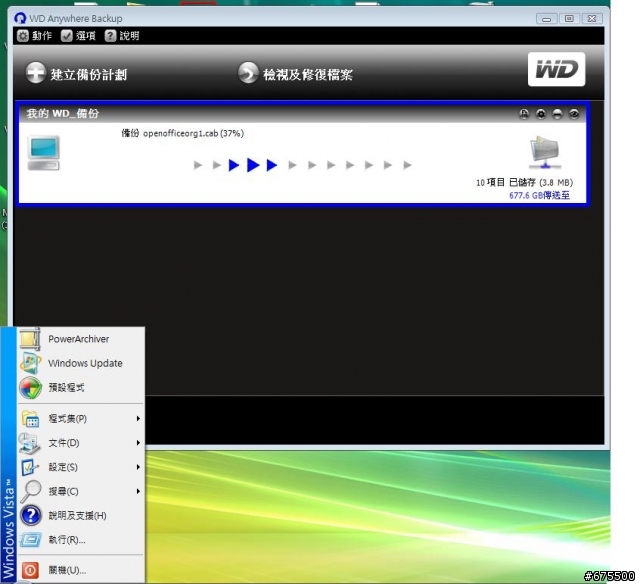Click the 執行 run icon
This screenshot has height=584, width=640.
[30, 540]
